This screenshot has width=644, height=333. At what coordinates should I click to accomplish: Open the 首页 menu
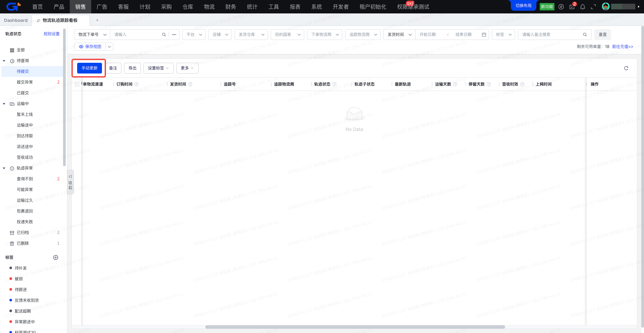38,7
